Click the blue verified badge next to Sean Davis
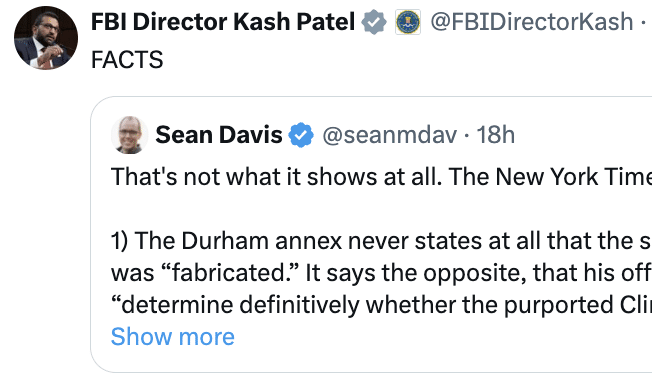Viewport: 652px width, 375px height. [x=301, y=135]
